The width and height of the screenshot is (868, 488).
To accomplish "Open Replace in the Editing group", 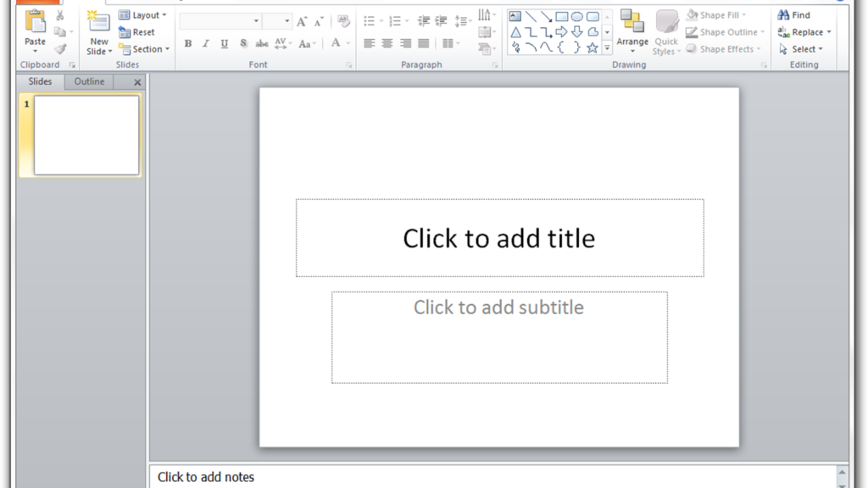I will tap(803, 31).
